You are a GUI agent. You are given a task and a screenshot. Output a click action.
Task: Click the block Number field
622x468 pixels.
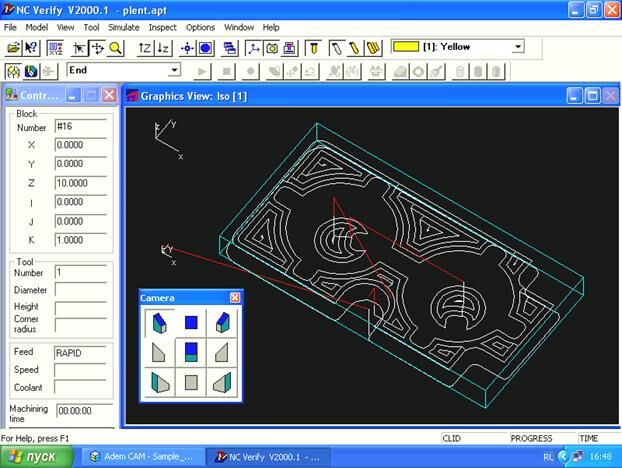[x=81, y=127]
